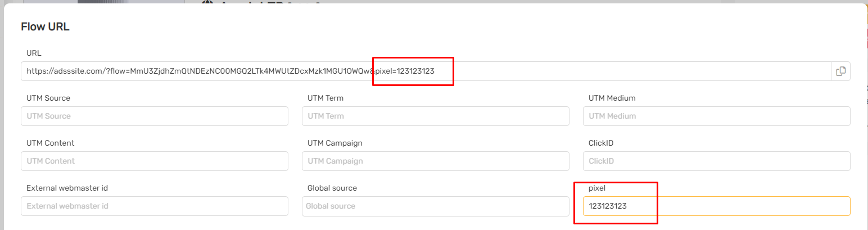Copy the flow URL to clipboard

[x=840, y=71]
